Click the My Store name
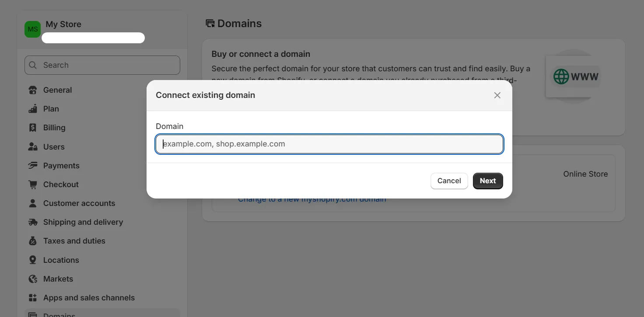 coord(63,24)
